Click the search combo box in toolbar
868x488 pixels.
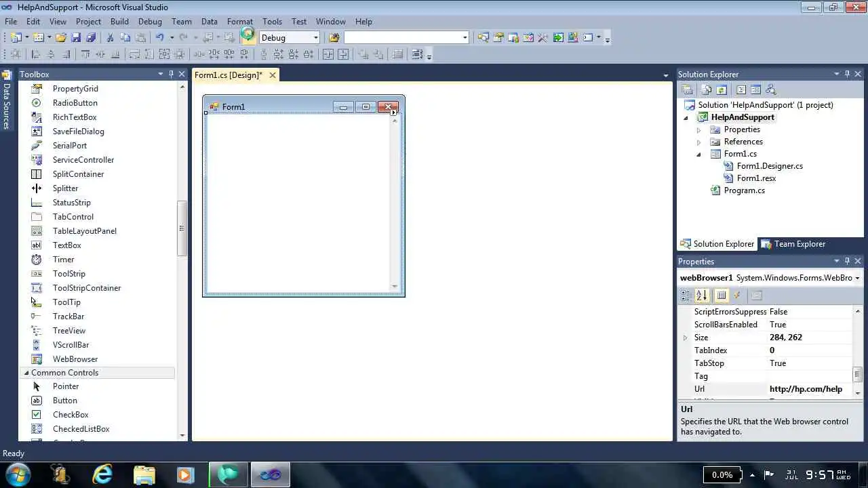click(406, 38)
